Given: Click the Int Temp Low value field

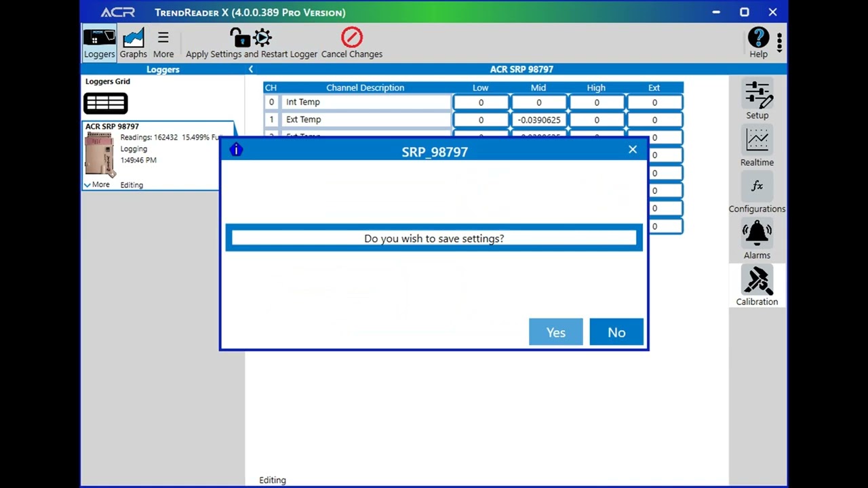Looking at the screenshot, I should click(481, 102).
